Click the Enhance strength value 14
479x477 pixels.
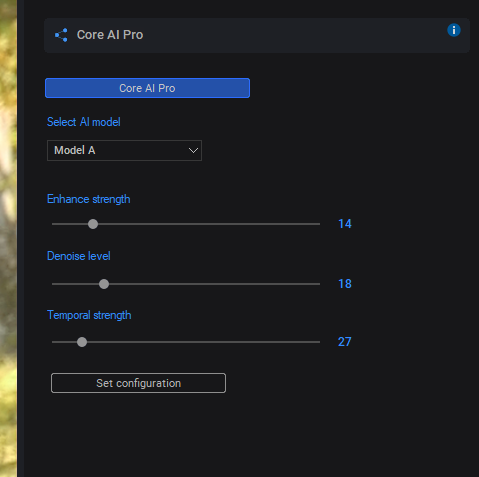tap(345, 224)
